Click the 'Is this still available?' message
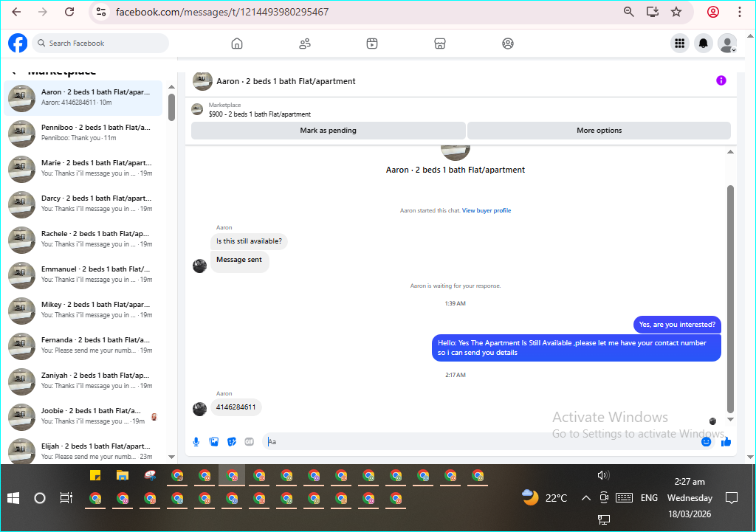Image resolution: width=756 pixels, height=532 pixels. (x=249, y=241)
